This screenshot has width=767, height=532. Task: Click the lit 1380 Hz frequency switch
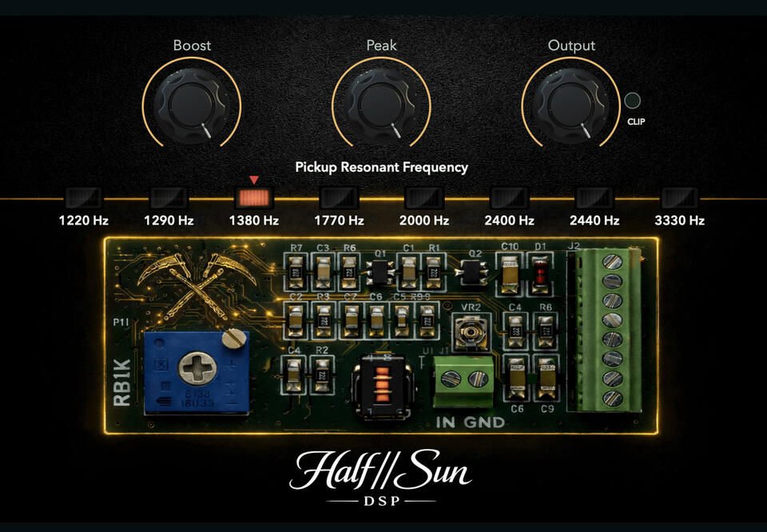click(x=254, y=197)
